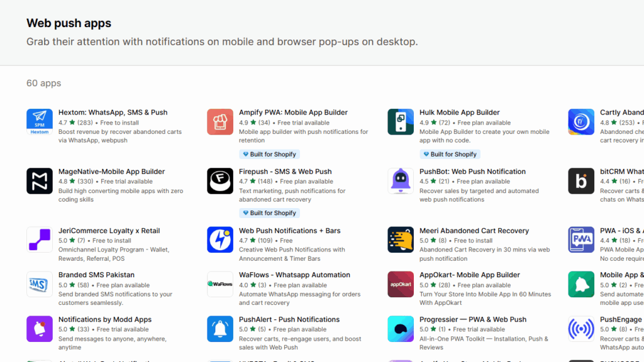
Task: Open the AppOkart red icon
Action: (400, 285)
